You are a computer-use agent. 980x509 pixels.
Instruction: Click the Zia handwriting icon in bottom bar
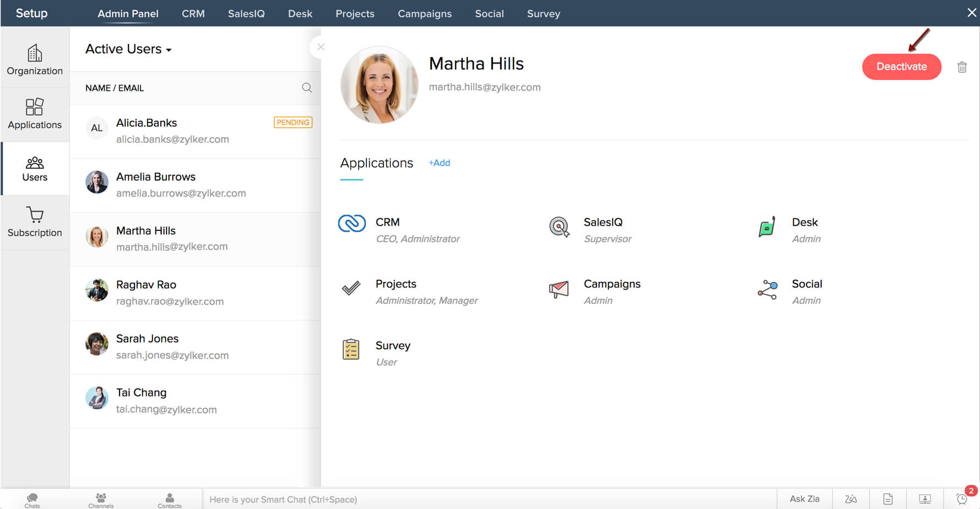pyautogui.click(x=851, y=499)
